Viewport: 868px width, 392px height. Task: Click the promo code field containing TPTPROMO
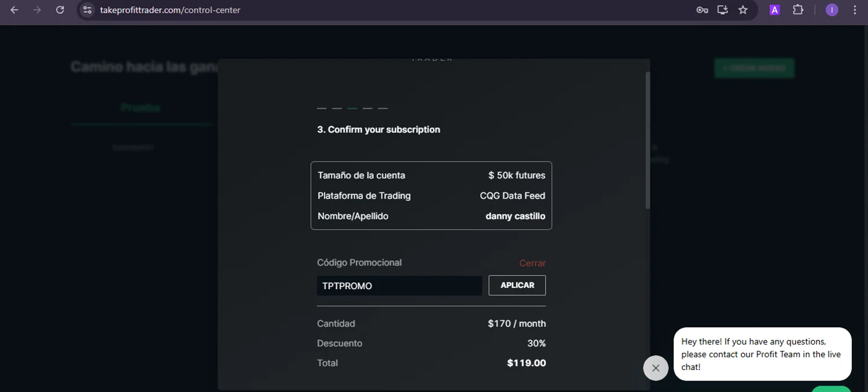[399, 286]
